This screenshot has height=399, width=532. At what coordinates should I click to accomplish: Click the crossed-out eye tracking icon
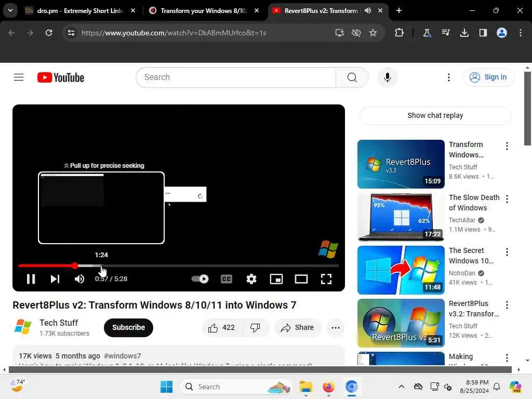coord(356,33)
